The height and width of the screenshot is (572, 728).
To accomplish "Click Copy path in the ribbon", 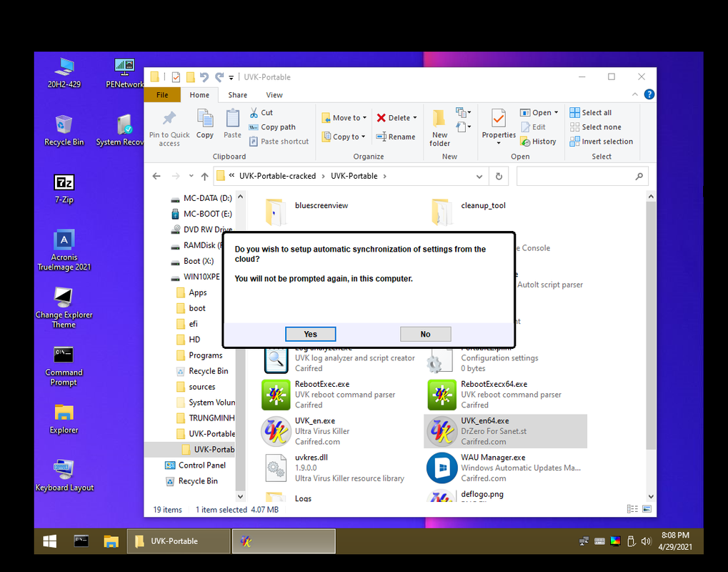I will 272,127.
